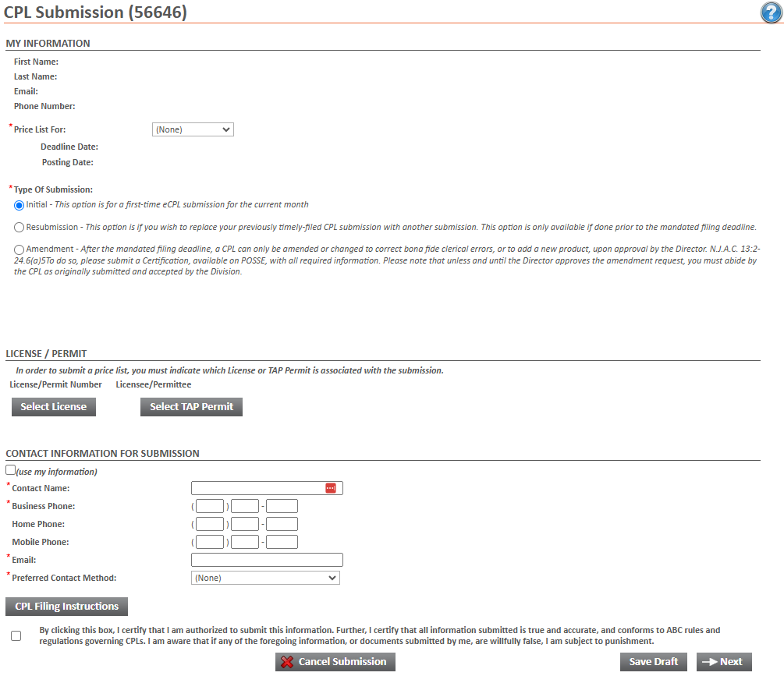Click the 'Posting Date:' label
The image size is (784, 676).
pos(68,162)
